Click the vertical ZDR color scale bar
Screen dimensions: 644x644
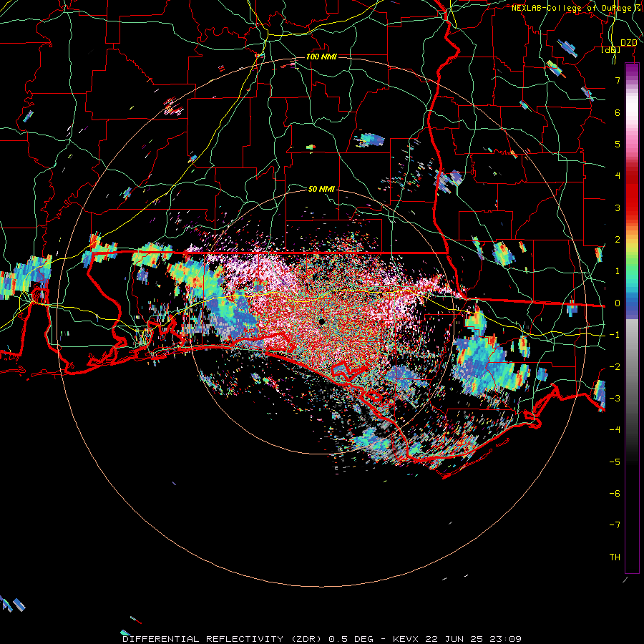pos(632,318)
